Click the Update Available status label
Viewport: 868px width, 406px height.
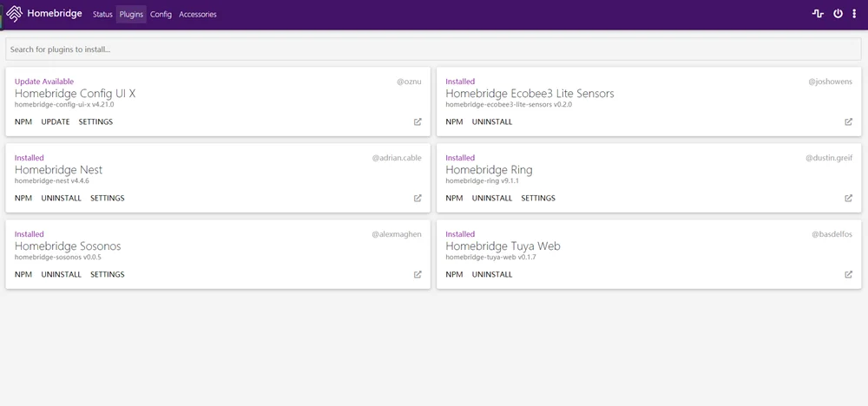click(44, 82)
